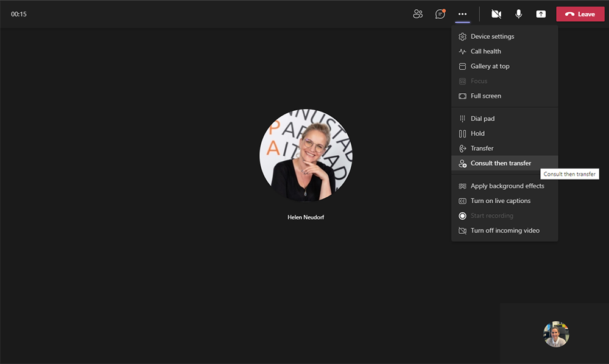Open Device settings from menu

click(492, 37)
